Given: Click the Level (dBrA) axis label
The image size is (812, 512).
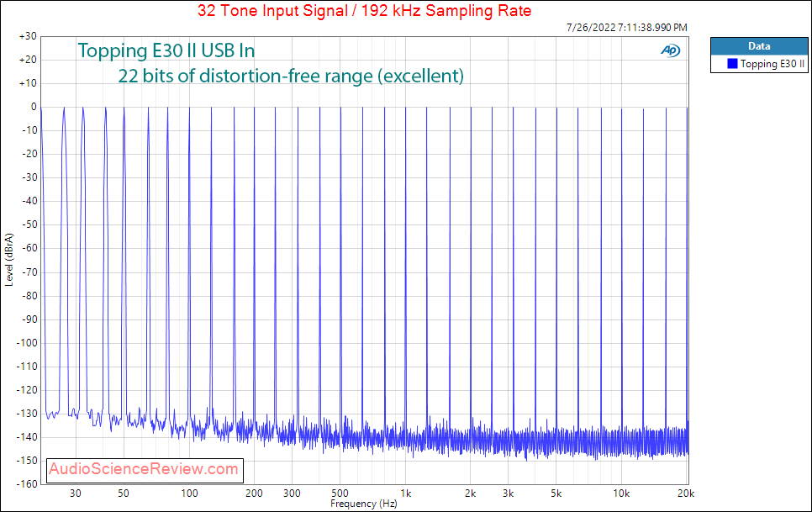Looking at the screenshot, I should [x=8, y=260].
